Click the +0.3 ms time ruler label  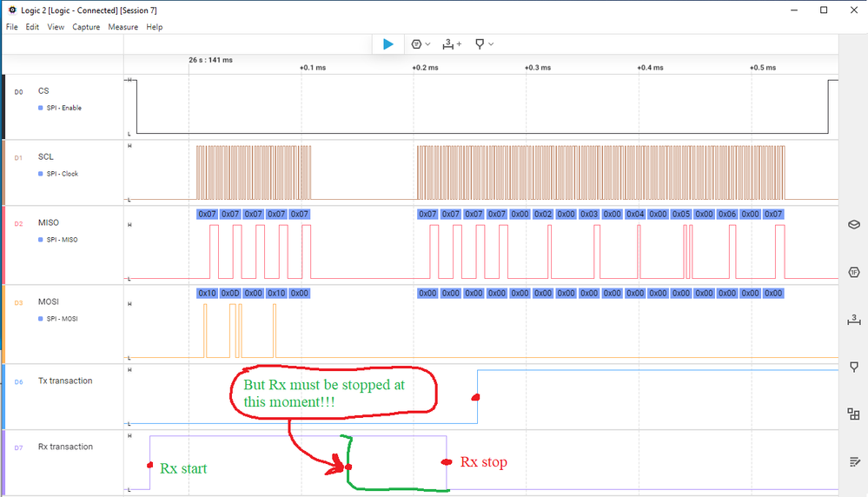point(538,68)
